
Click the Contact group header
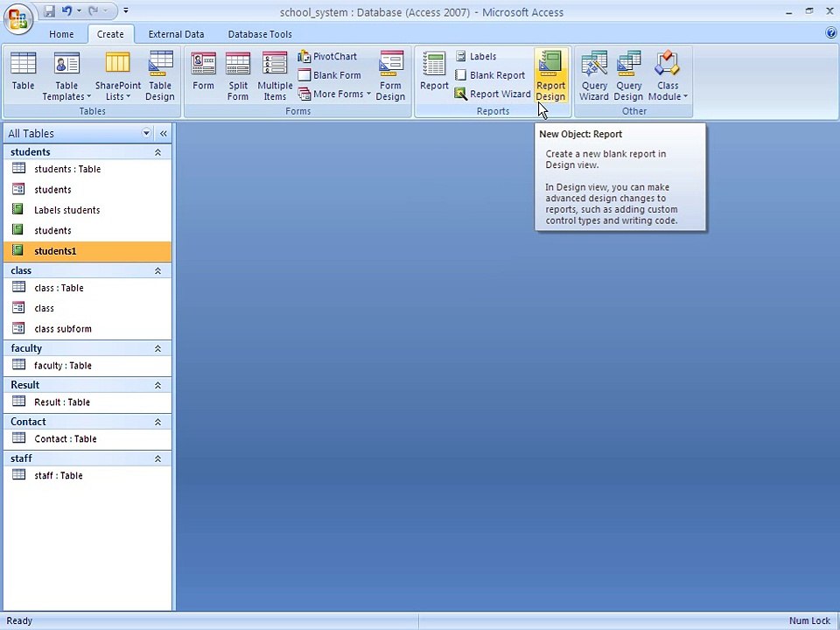87,422
